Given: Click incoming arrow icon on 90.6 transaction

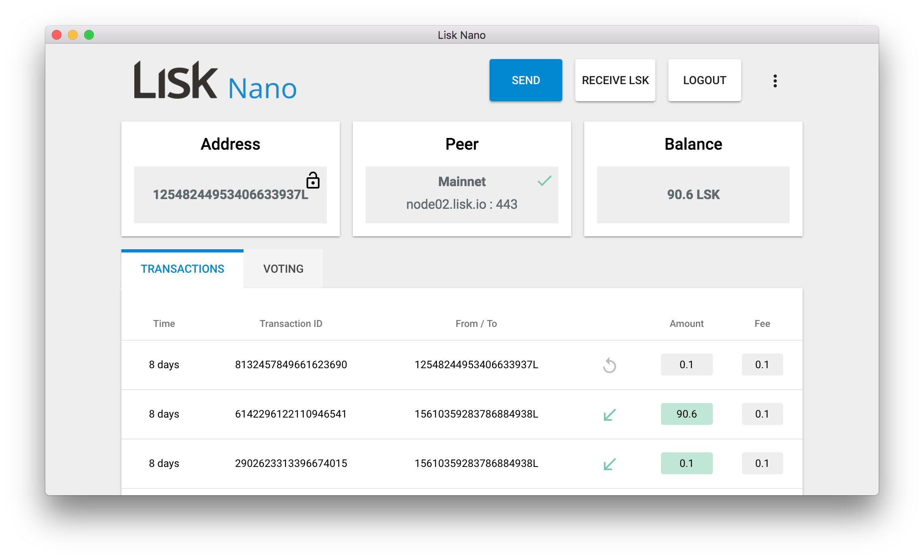Looking at the screenshot, I should point(609,414).
